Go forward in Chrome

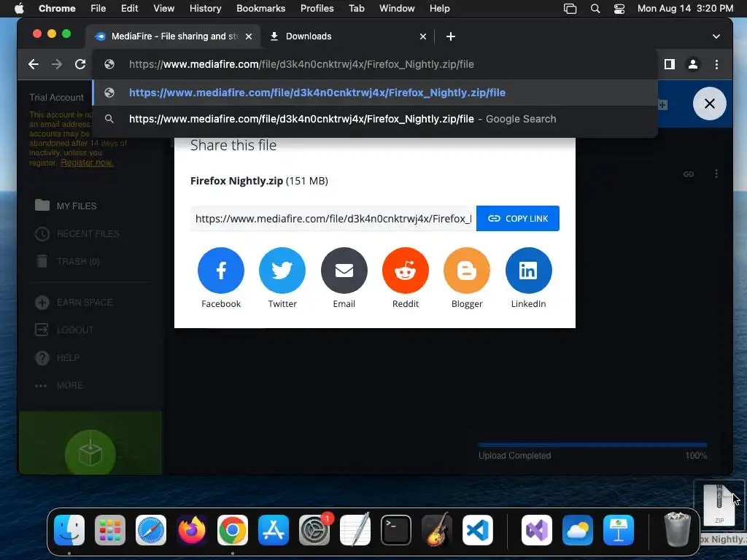tap(57, 64)
